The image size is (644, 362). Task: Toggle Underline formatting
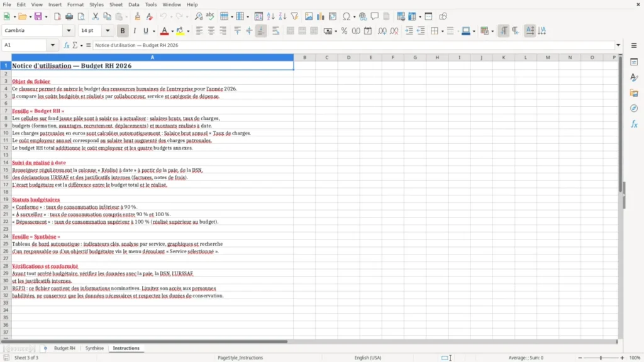(145, 31)
